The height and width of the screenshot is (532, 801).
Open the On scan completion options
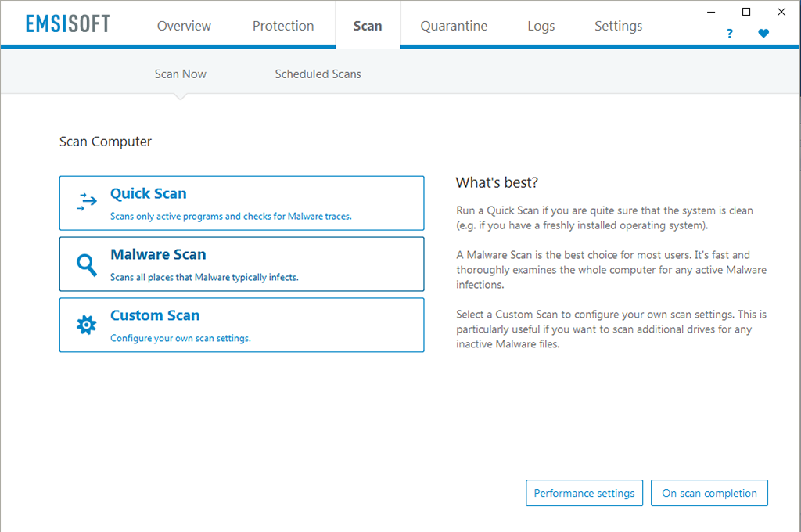click(709, 493)
